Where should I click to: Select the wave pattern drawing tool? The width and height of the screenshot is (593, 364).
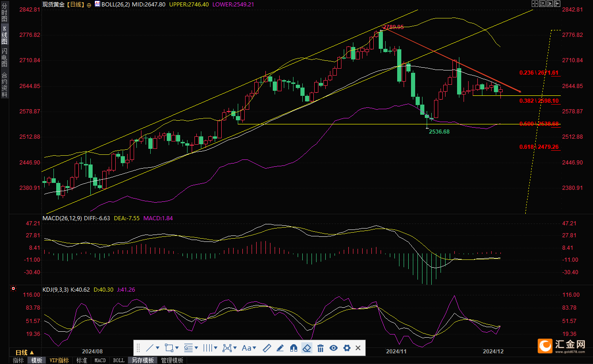[x=227, y=348]
